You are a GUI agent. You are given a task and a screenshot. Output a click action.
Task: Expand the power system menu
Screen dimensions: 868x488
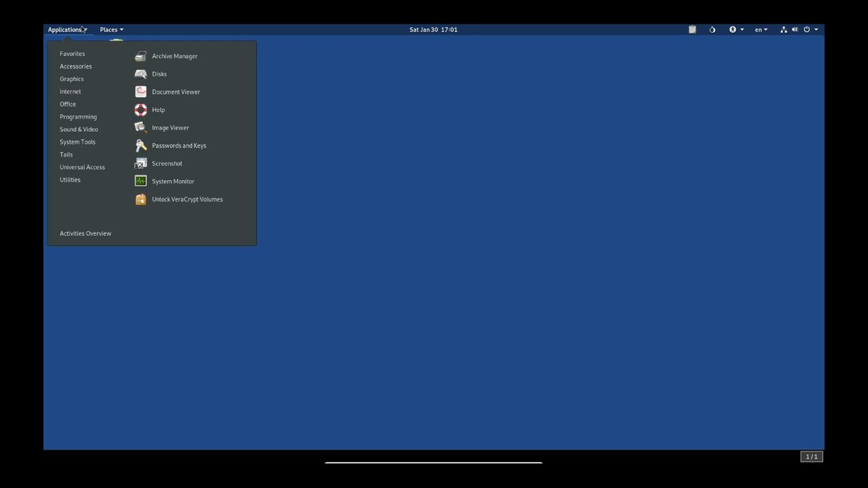(x=810, y=30)
